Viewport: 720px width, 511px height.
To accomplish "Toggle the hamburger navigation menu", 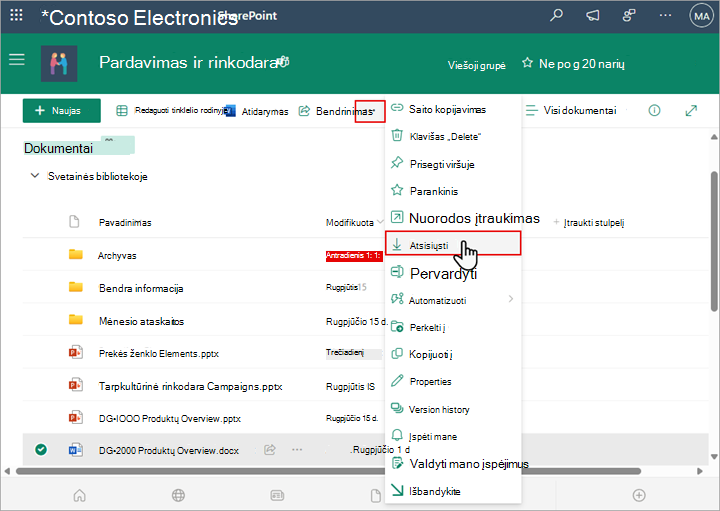I will (x=17, y=60).
